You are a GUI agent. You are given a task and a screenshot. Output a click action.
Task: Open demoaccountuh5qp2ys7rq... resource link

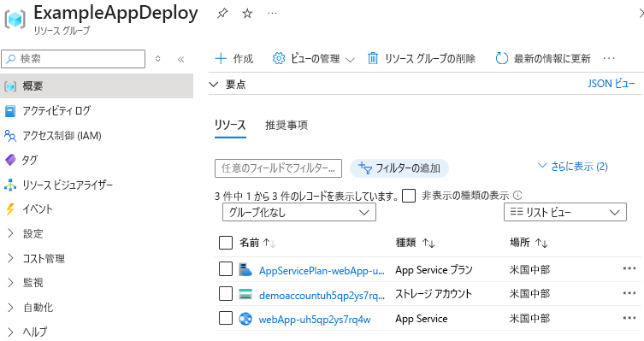(322, 295)
